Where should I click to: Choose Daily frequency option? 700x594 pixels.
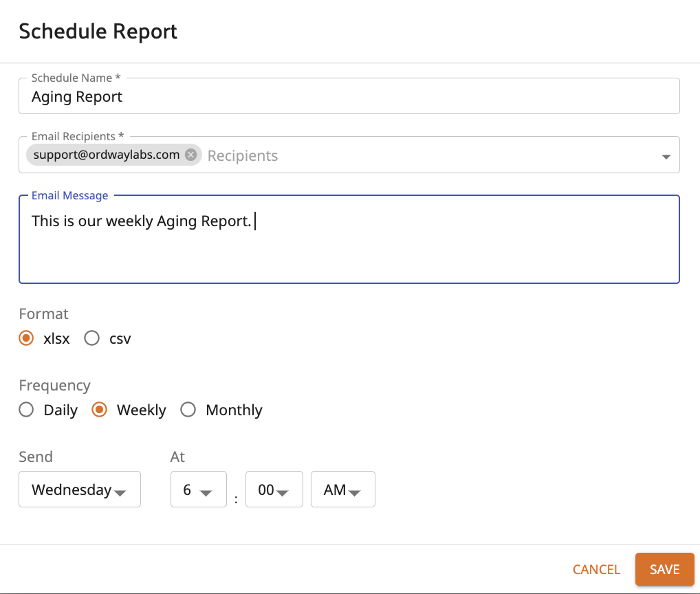pos(26,410)
